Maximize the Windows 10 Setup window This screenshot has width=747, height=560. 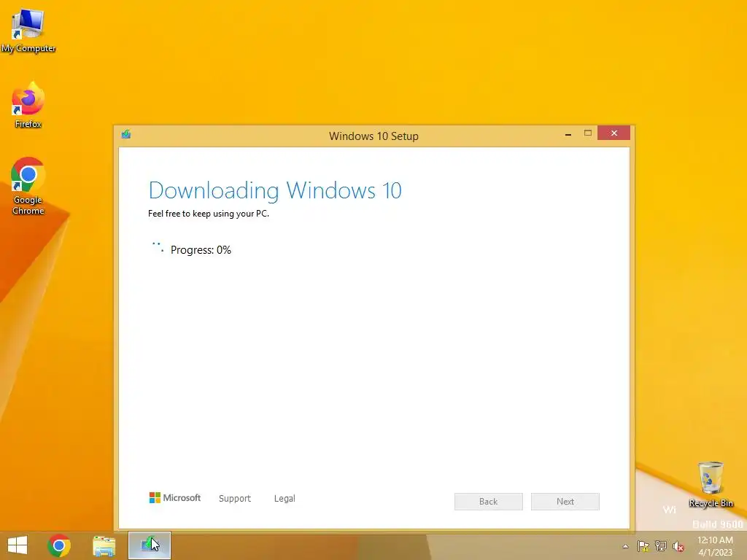[x=588, y=133]
